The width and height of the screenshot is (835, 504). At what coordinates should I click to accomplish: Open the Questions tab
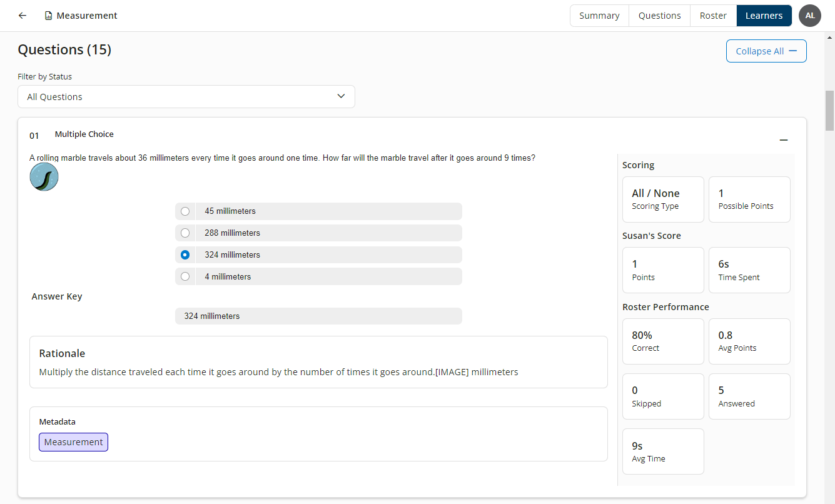659,15
